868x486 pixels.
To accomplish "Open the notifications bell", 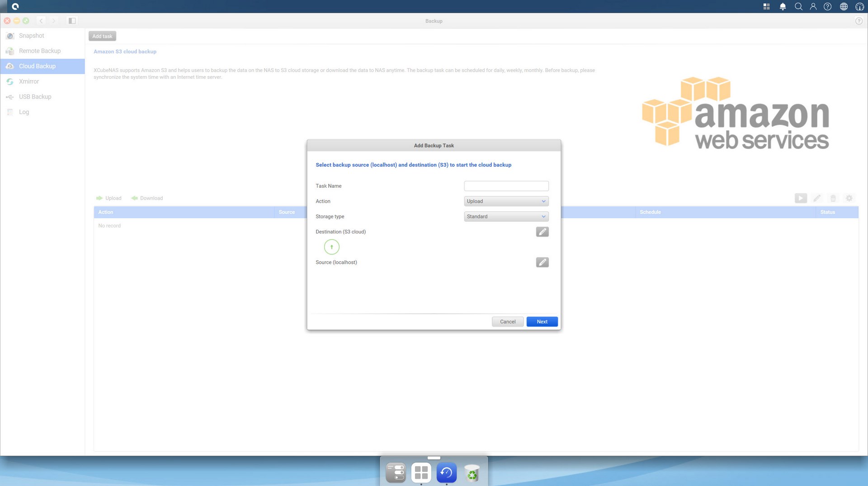I will click(x=783, y=6).
